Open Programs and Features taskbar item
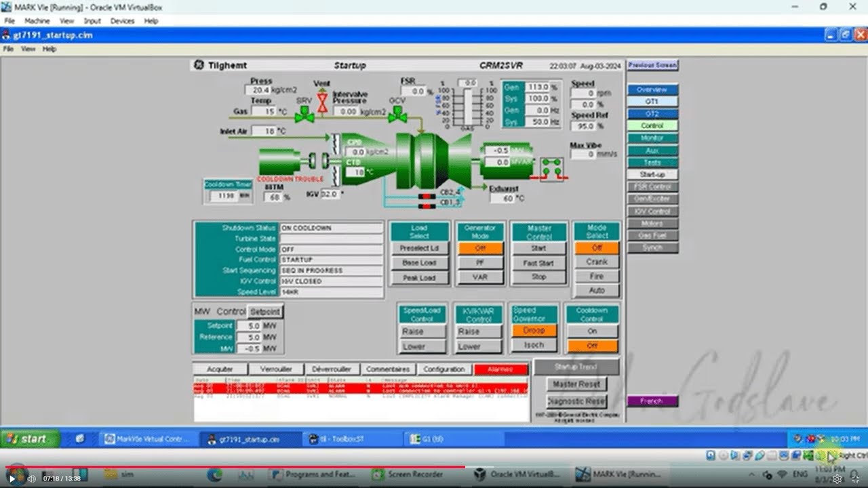This screenshot has height=488, width=868. 313,474
